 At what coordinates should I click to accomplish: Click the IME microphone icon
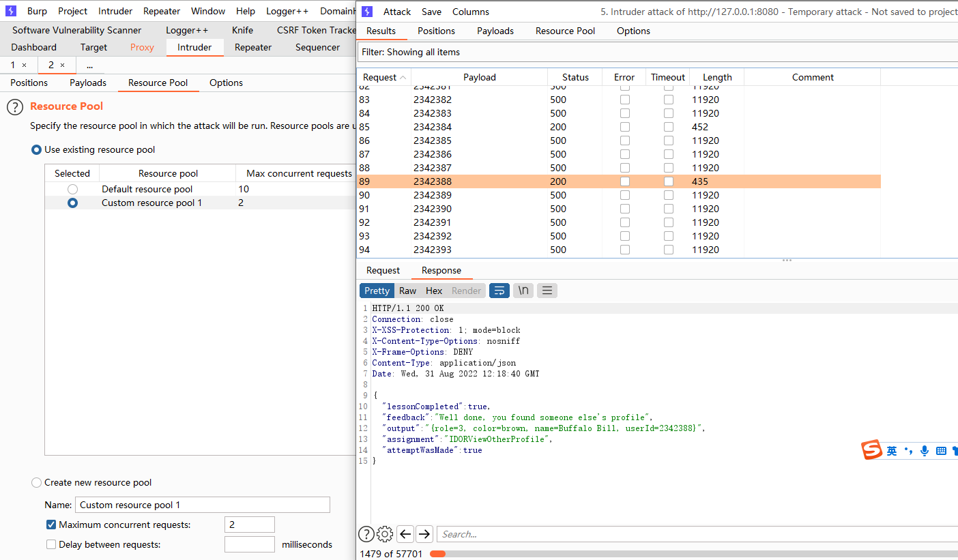pos(925,451)
